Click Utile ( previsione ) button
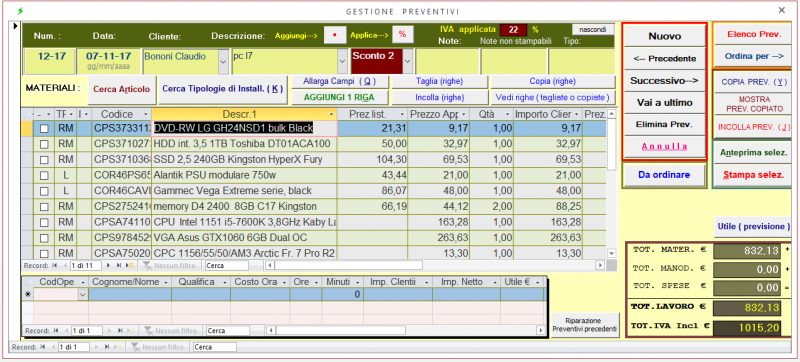This screenshot has height=362, width=800. tap(754, 226)
